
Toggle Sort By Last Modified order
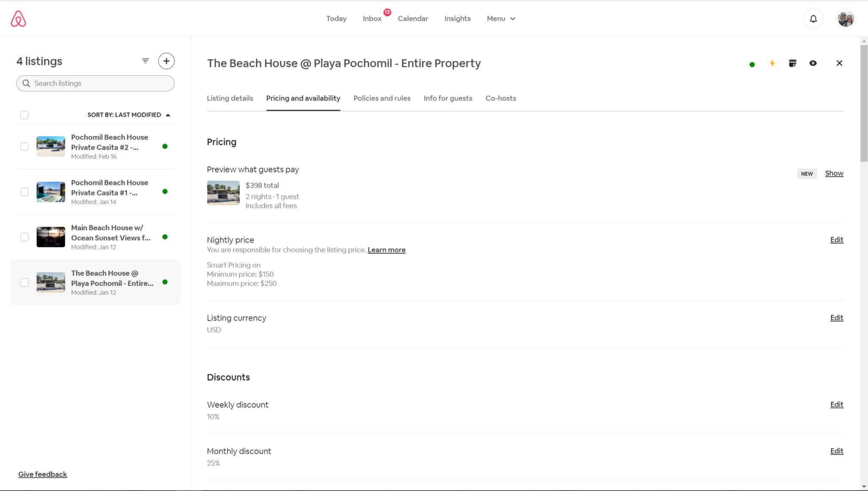coord(129,115)
